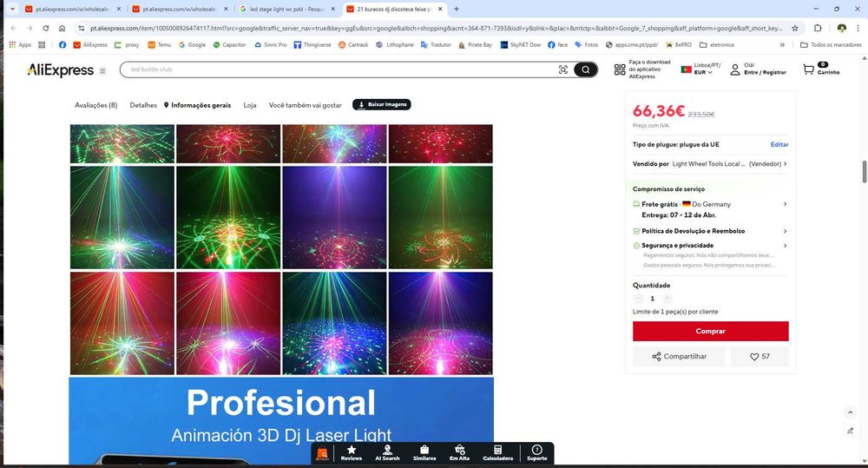Screen dimensions: 868x468
Task: Open the browser extensions puzzle icon
Action: click(x=818, y=29)
